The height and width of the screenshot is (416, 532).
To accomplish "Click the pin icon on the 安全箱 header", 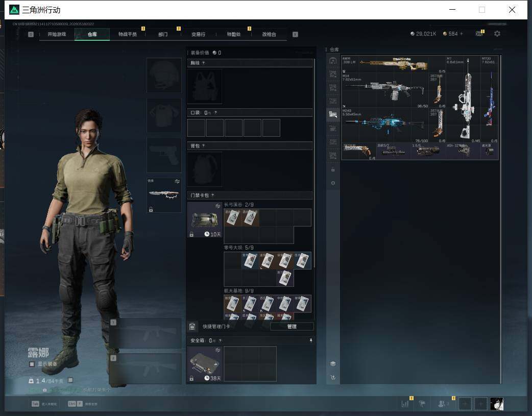I will [311, 340].
